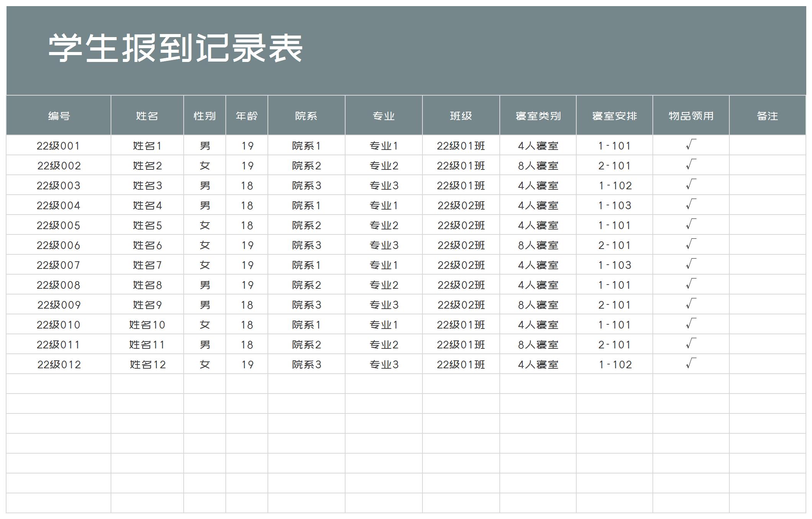Toggle the 物品领用 checkmark for 22级006
The image size is (812, 519).
691,245
